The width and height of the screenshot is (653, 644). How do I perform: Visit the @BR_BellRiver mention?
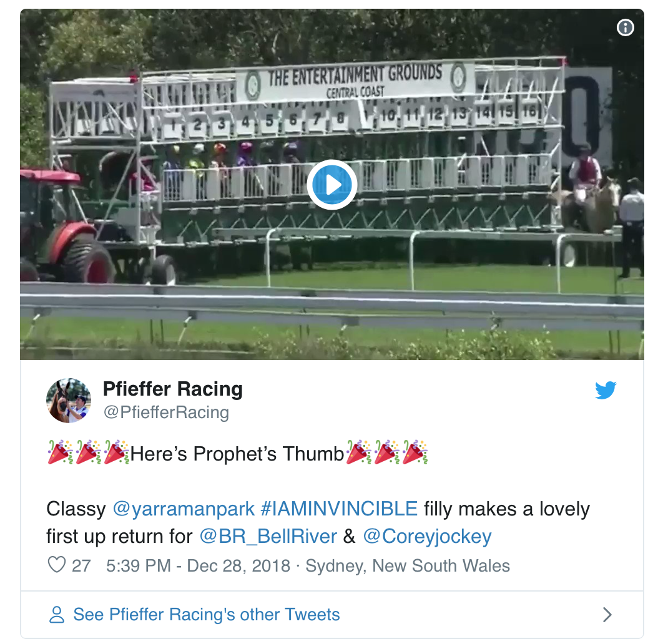268,536
